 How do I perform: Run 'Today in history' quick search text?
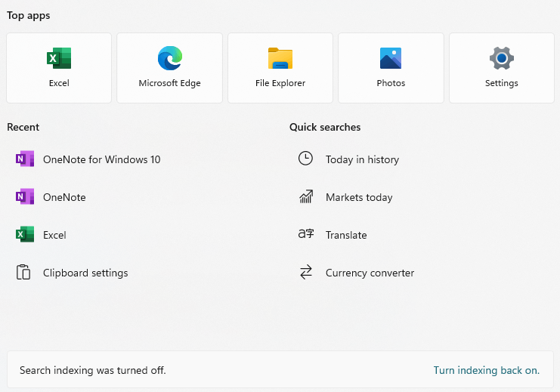[x=362, y=159]
